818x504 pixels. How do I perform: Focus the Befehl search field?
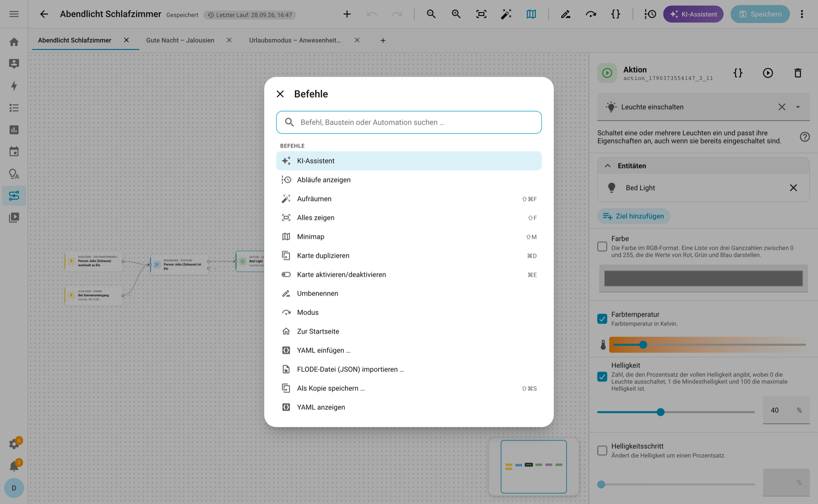tap(409, 122)
